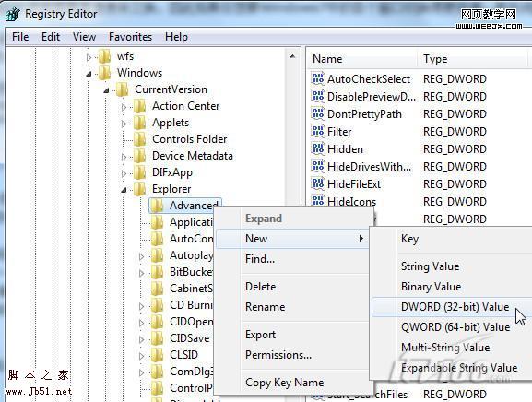This screenshot has width=532, height=402.
Task: Open Permissions... from the context menu
Action: pyautogui.click(x=278, y=355)
